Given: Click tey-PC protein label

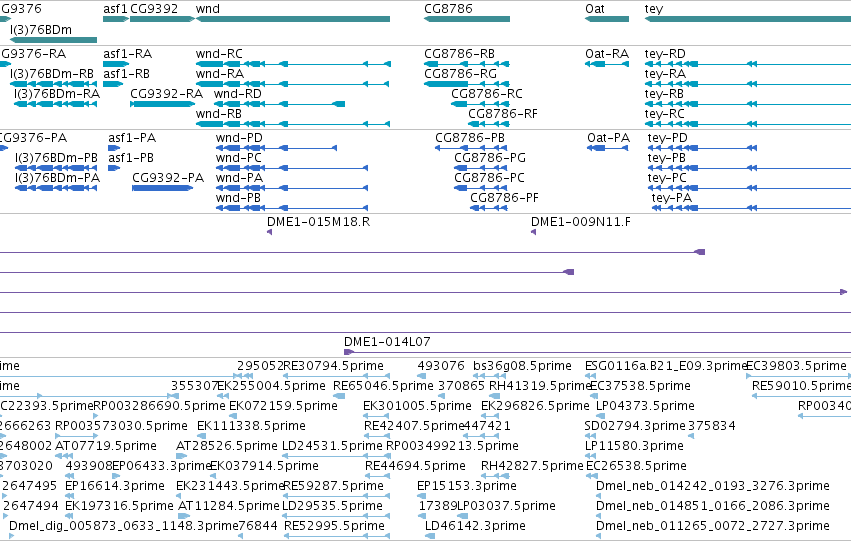Looking at the screenshot, I should (667, 179).
